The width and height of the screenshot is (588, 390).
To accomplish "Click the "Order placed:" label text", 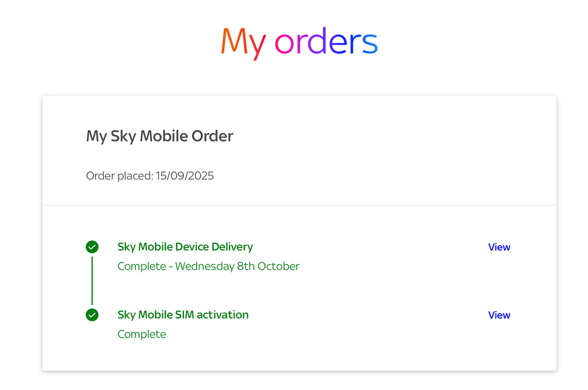I will 119,176.
